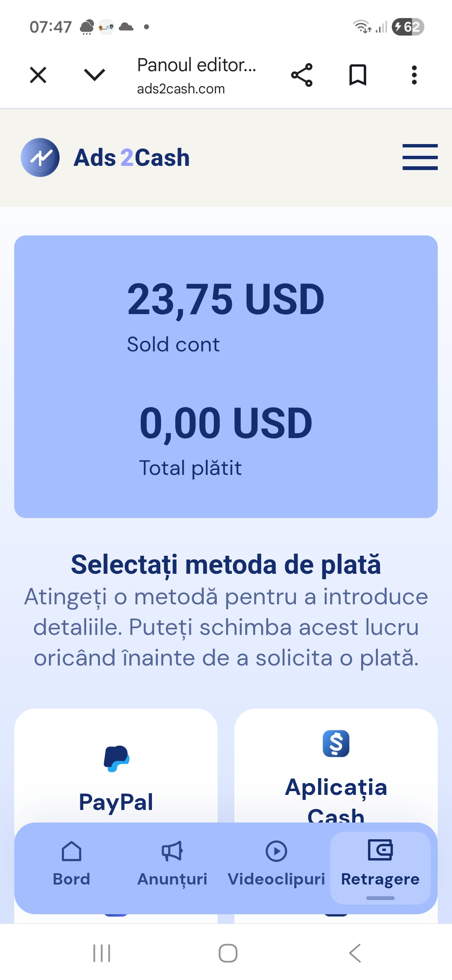Expand the browser tab chevron dropdown
This screenshot has height=980, width=452.
tap(94, 75)
